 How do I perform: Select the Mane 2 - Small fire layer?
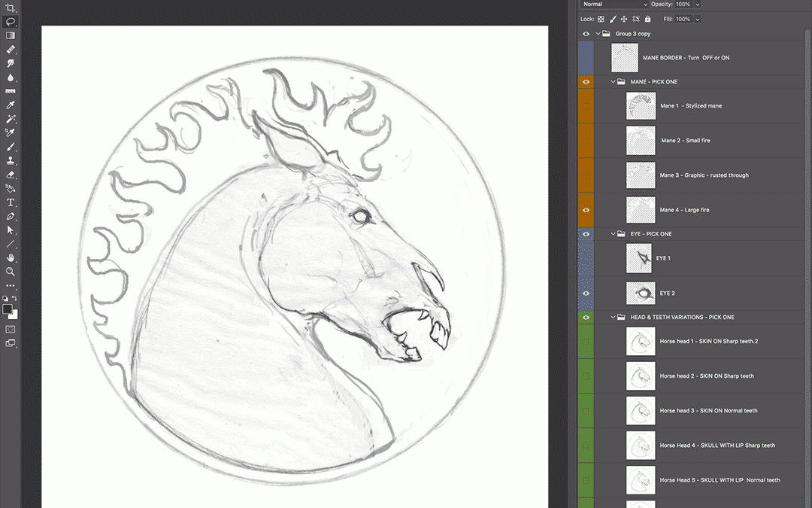coord(691,141)
